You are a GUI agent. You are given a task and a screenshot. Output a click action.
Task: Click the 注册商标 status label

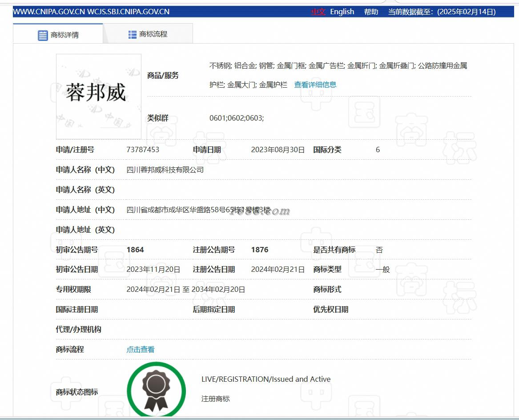(x=216, y=399)
